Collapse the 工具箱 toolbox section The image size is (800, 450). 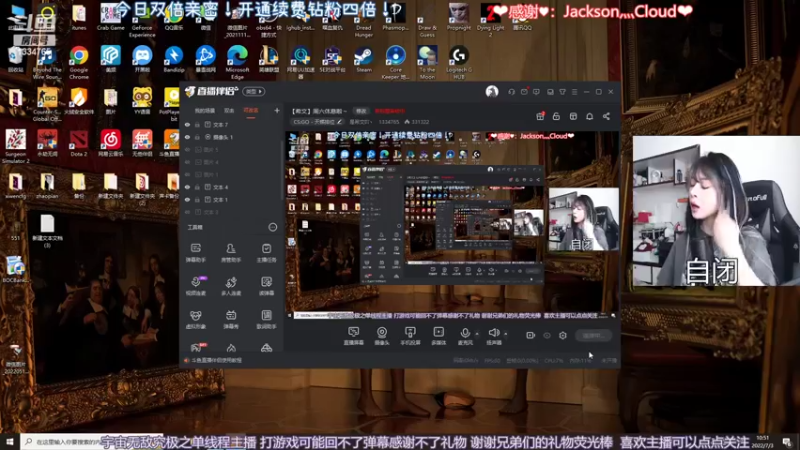pos(273,227)
